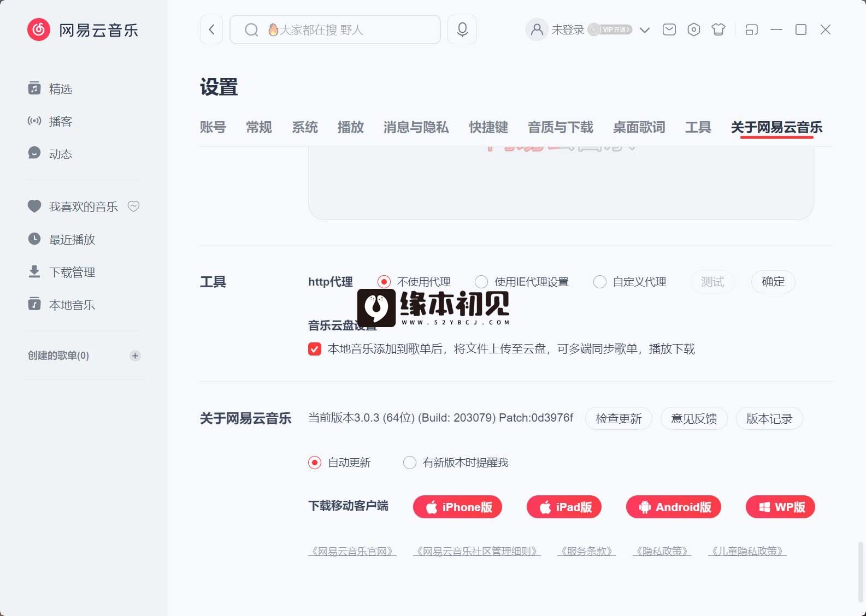Click the search input field
The height and width of the screenshot is (616, 866).
[x=335, y=29]
